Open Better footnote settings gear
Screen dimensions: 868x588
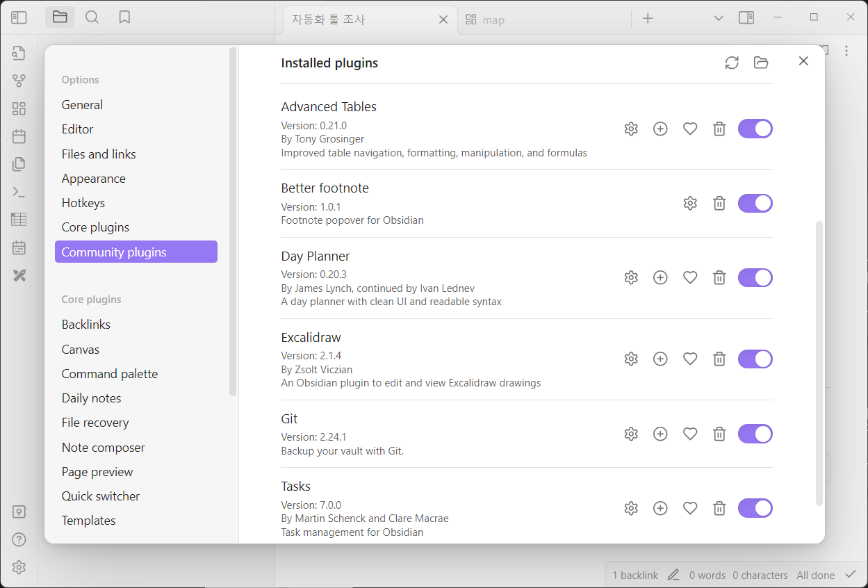690,203
